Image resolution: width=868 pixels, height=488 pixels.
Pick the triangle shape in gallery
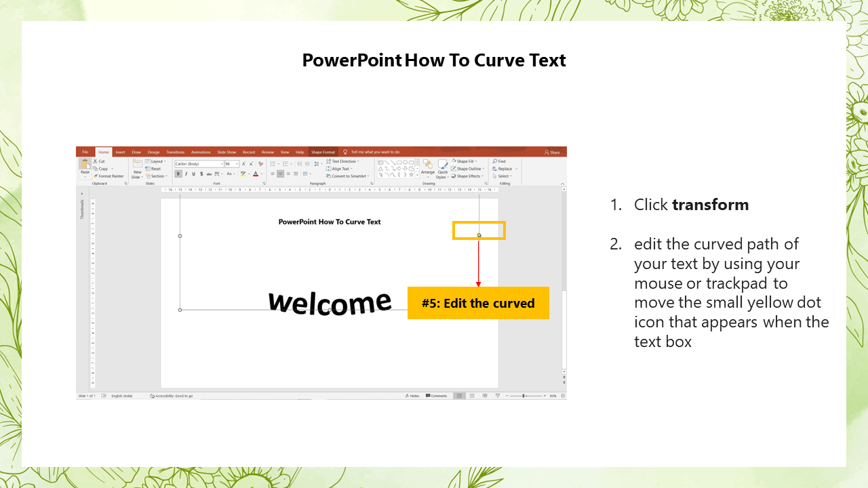[x=380, y=169]
